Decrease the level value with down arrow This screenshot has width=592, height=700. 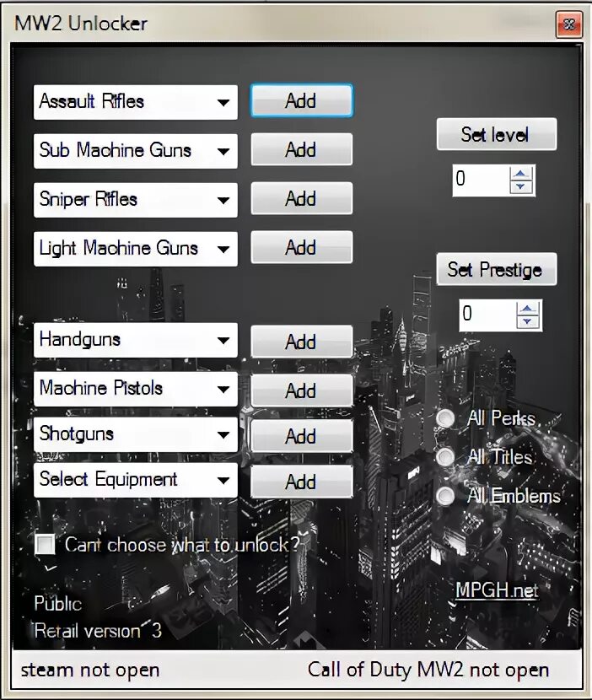pyautogui.click(x=520, y=187)
